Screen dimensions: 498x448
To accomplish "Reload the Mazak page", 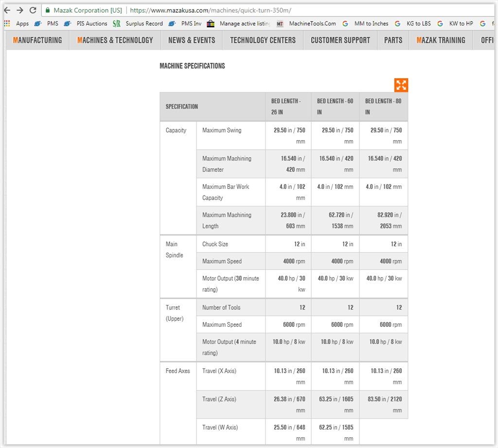I will point(33,10).
